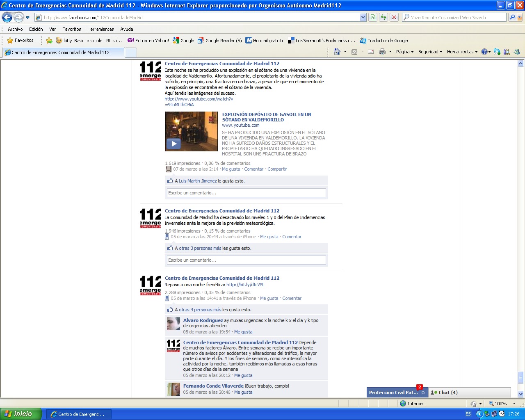The image size is (525, 420).
Task: Open the Ayuda menu
Action: click(127, 29)
